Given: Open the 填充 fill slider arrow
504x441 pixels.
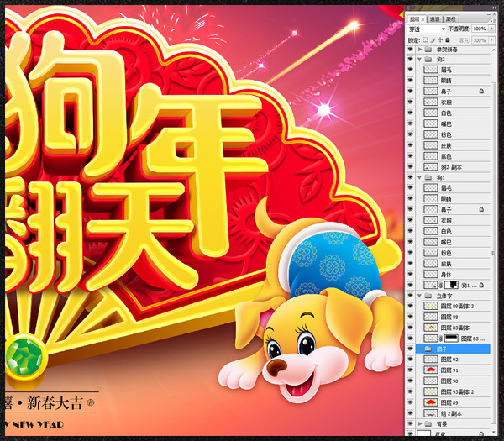Looking at the screenshot, I should point(491,40).
